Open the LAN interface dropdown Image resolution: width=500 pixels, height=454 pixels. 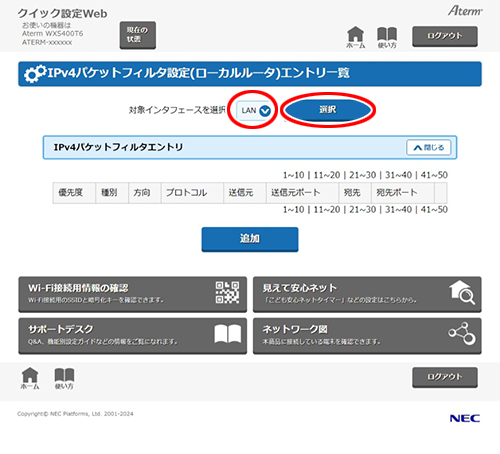tap(255, 111)
